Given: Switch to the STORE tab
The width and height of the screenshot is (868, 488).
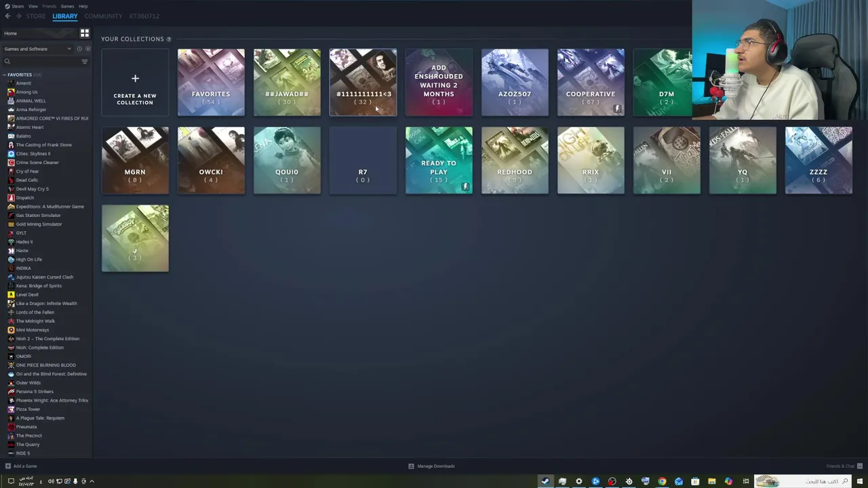Looking at the screenshot, I should point(36,16).
